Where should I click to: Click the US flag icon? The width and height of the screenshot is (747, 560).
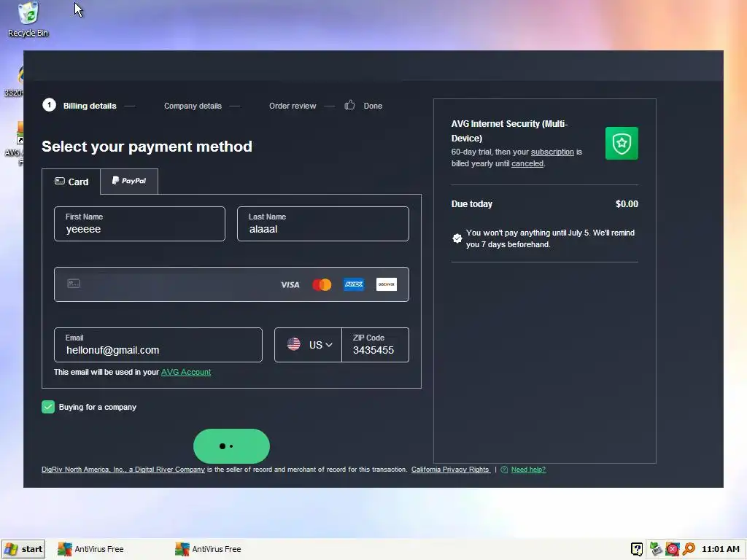click(x=294, y=344)
